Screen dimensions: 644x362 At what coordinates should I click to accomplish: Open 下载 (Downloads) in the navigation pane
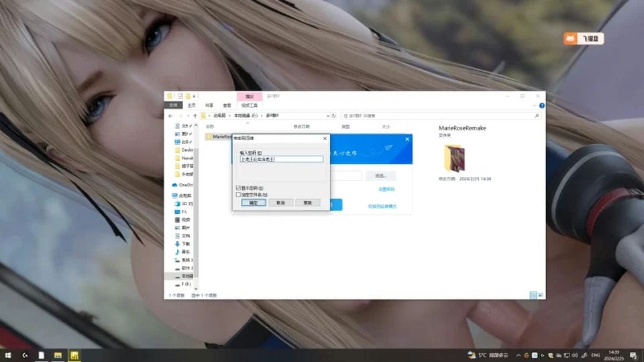(182, 244)
